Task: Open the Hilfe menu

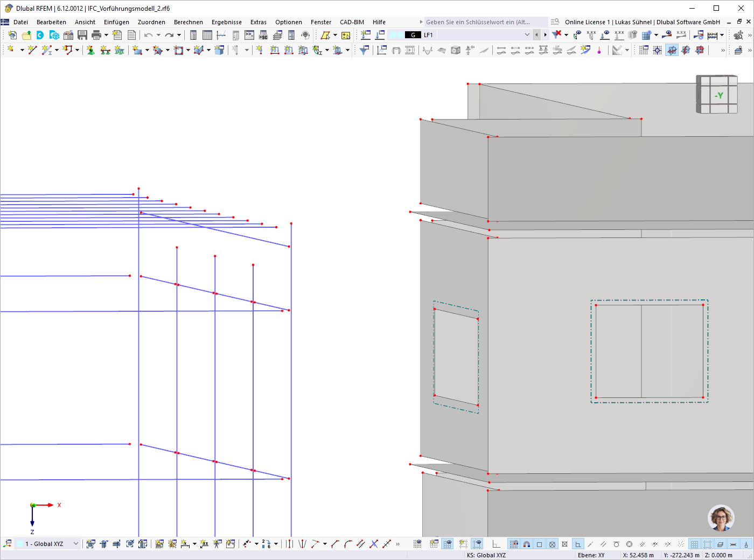Action: 379,22
